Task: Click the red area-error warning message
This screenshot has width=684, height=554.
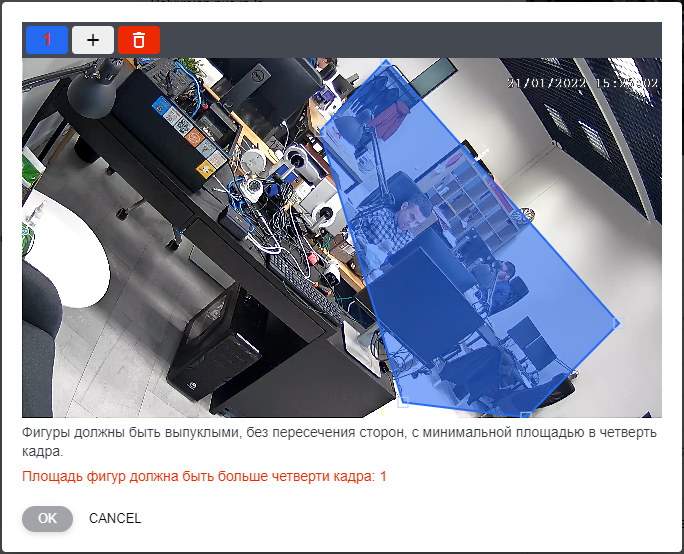Action: coord(204,477)
